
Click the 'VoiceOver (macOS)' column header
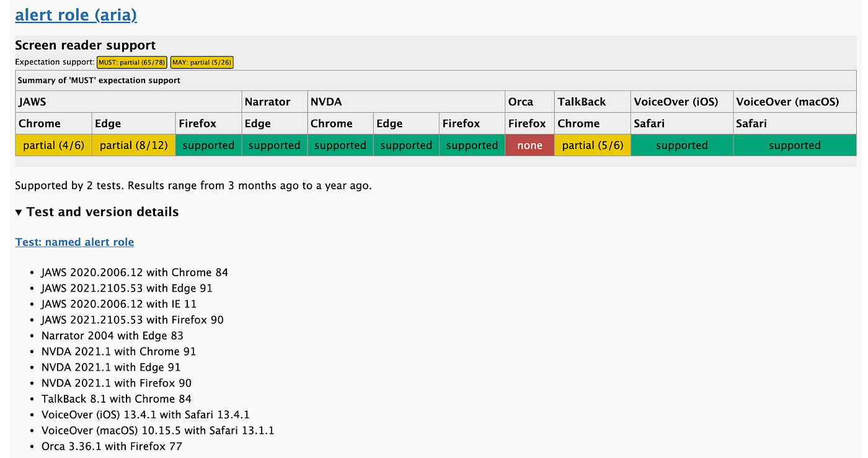[x=794, y=102]
